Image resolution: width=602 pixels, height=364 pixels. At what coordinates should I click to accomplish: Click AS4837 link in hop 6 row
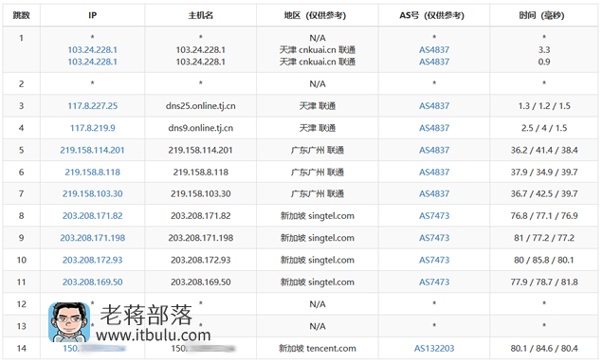[x=434, y=172]
